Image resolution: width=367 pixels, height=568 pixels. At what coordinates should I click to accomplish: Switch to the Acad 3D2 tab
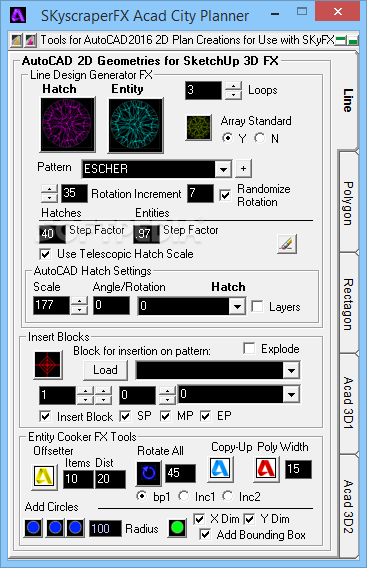point(348,506)
